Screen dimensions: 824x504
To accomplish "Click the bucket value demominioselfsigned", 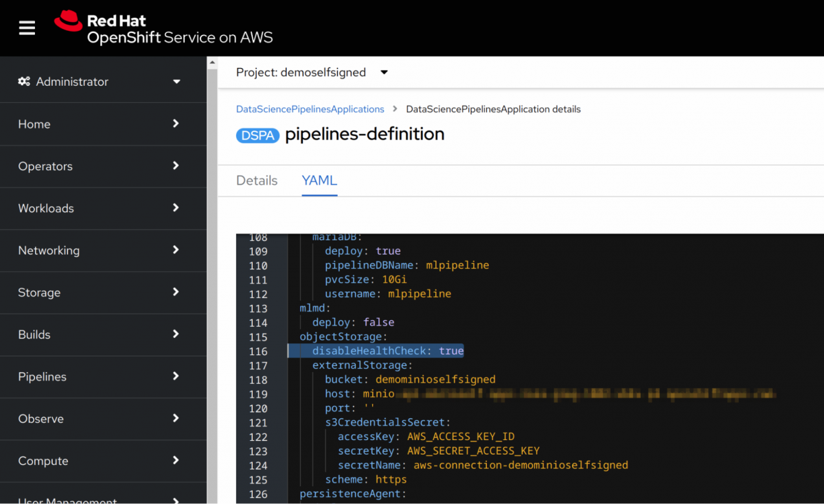I will coord(435,380).
